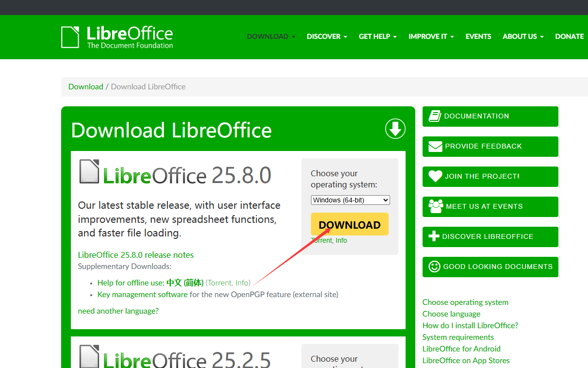Open the DONATE menu item

coord(569,36)
